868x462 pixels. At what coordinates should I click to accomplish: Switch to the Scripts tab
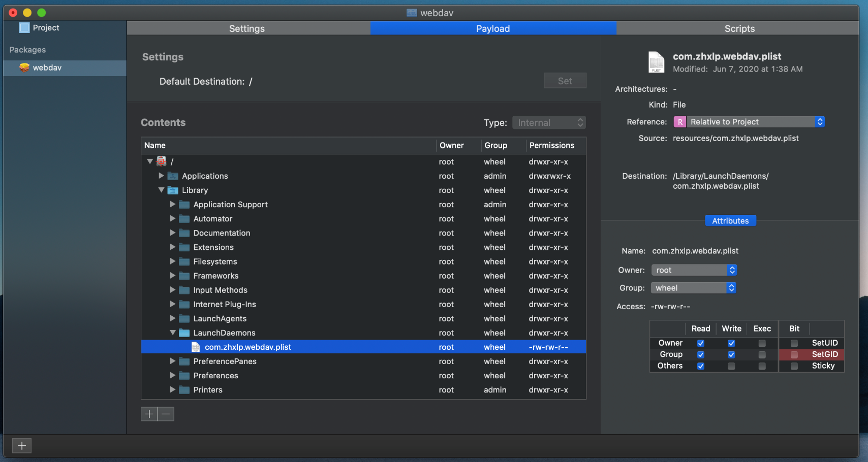point(738,28)
